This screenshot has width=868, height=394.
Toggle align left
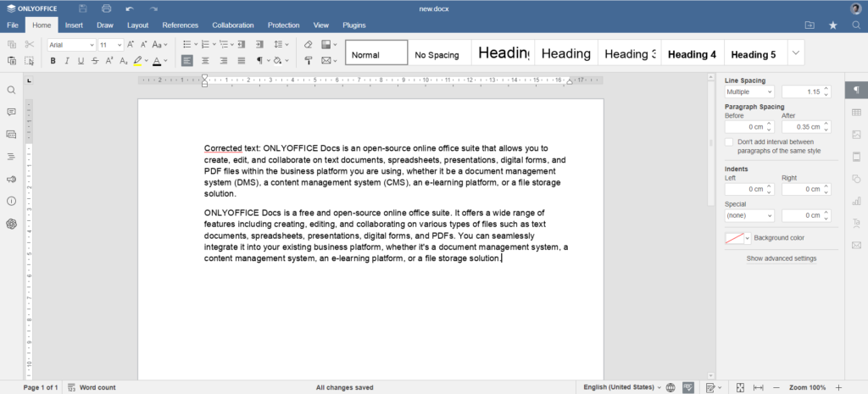[x=187, y=60]
